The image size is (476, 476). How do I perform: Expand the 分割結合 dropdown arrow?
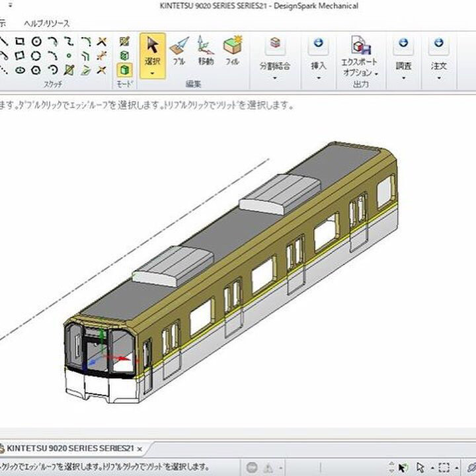click(275, 78)
